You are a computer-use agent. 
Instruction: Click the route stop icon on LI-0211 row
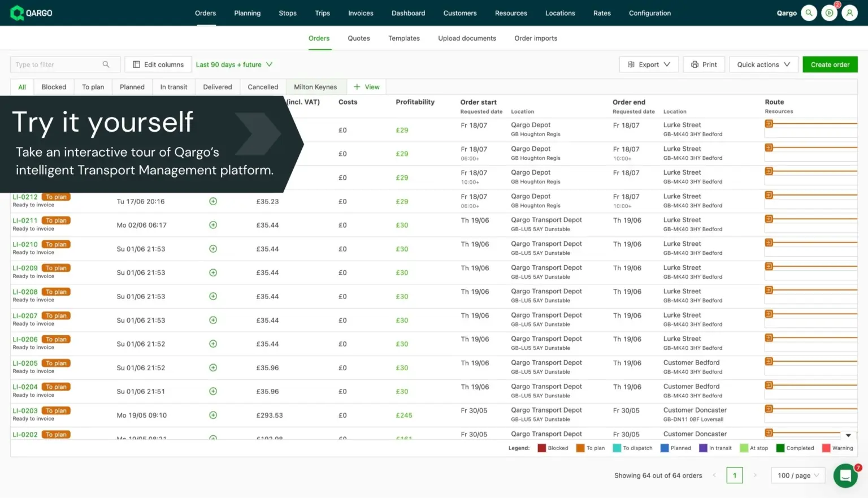click(x=769, y=219)
